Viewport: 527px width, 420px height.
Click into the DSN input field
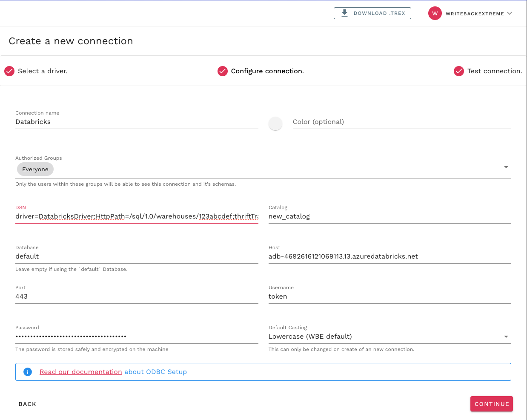click(136, 216)
